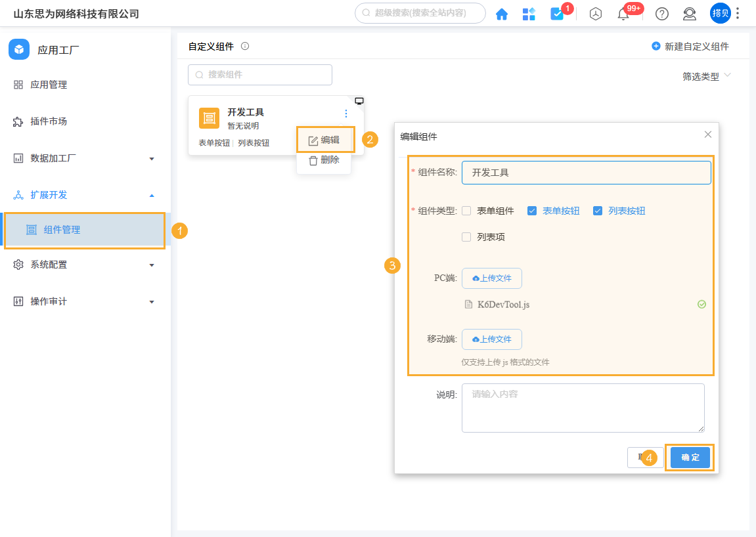Open the contacts icon in the top bar
Image resolution: width=756 pixels, height=537 pixels.
click(x=689, y=13)
